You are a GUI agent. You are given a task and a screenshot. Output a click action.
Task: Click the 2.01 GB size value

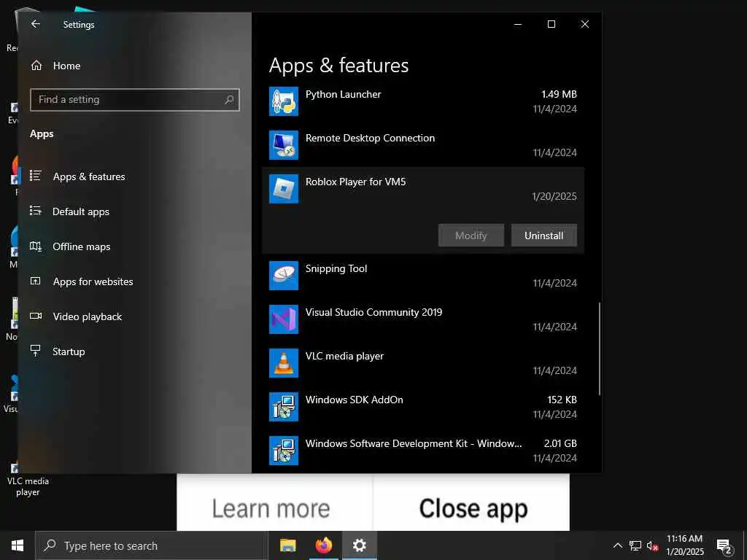pyautogui.click(x=560, y=444)
